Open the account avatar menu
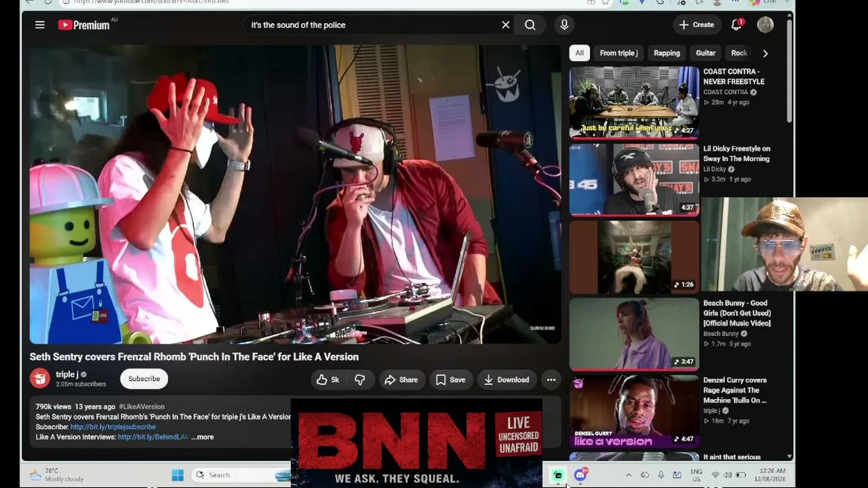Viewport: 868px width, 488px height. point(766,25)
